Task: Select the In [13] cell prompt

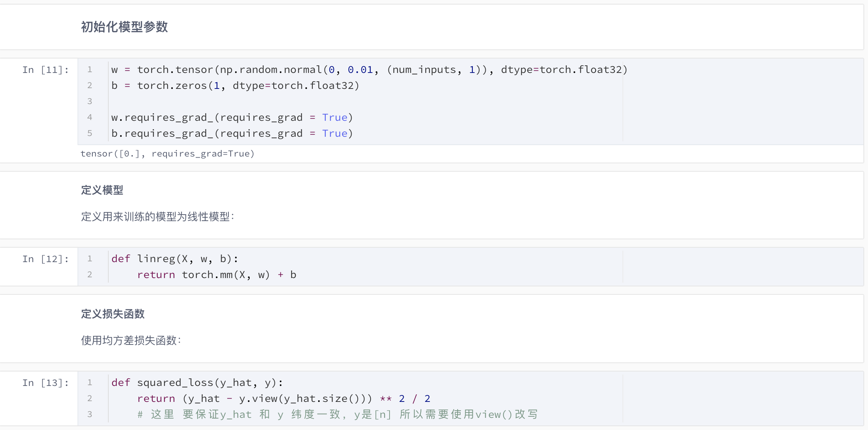Action: pos(45,383)
